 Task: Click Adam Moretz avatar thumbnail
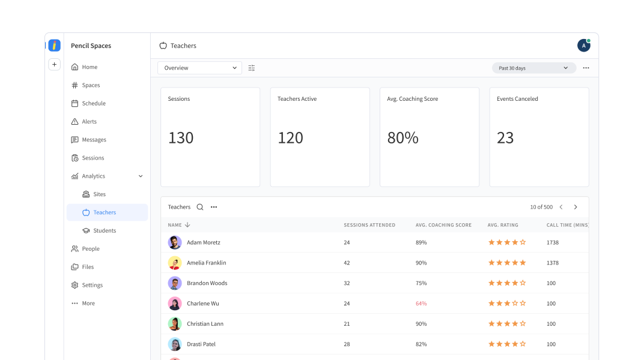(x=175, y=242)
